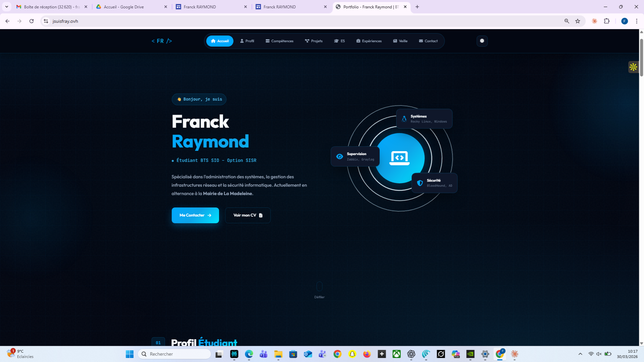Open the Chrome three-dot menu
Image resolution: width=644 pixels, height=362 pixels.
point(637,21)
